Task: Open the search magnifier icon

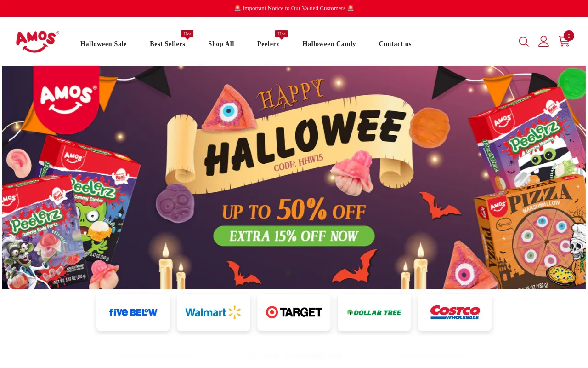Action: (x=524, y=42)
